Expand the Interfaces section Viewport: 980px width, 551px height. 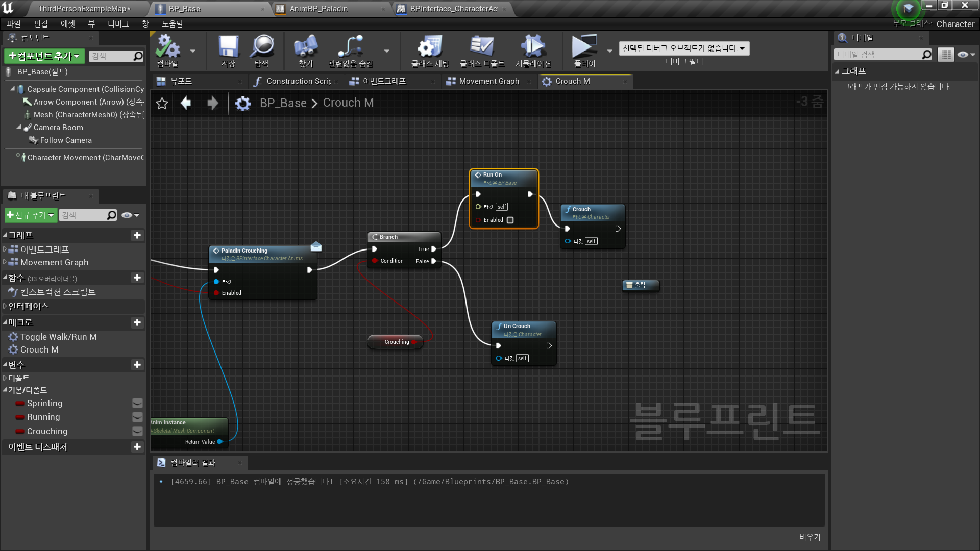[5, 306]
